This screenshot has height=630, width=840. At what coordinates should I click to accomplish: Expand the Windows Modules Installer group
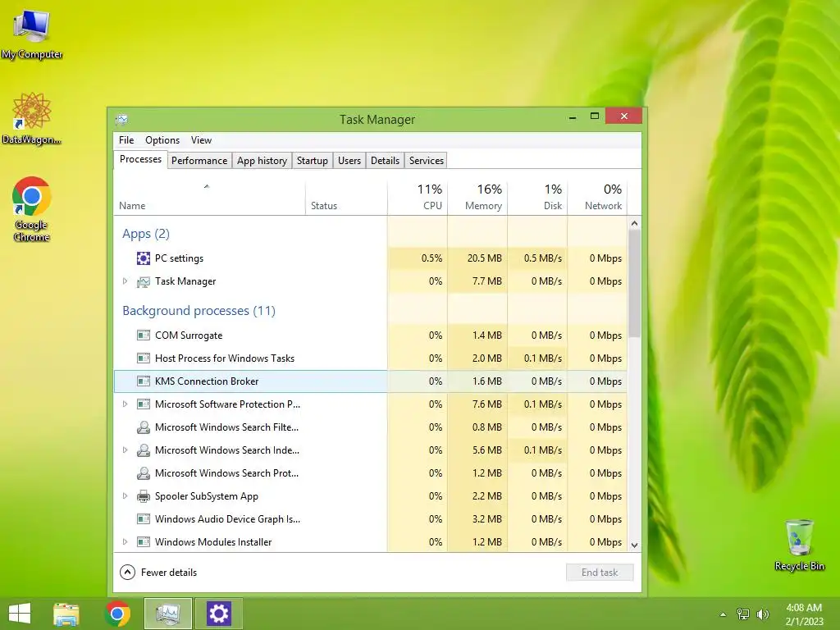click(125, 542)
